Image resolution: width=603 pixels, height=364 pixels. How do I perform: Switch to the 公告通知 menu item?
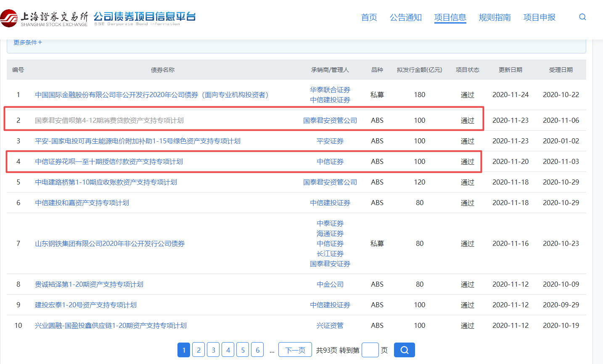tap(405, 18)
